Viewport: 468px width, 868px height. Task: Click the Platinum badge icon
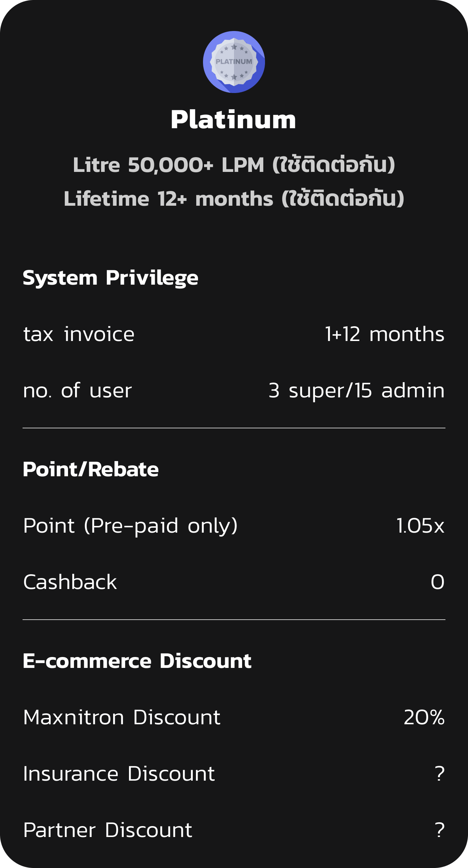(234, 62)
